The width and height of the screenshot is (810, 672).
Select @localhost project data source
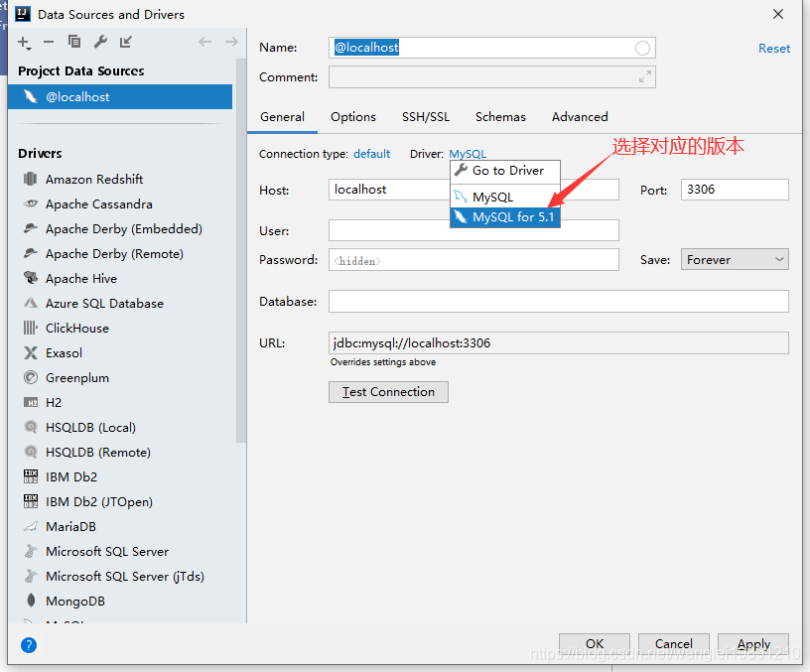coord(120,96)
